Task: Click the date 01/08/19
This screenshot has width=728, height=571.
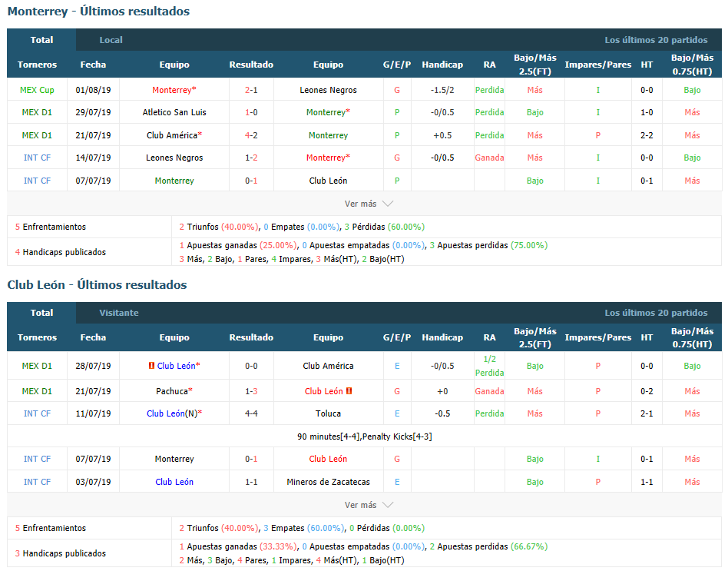Action: 94,90
